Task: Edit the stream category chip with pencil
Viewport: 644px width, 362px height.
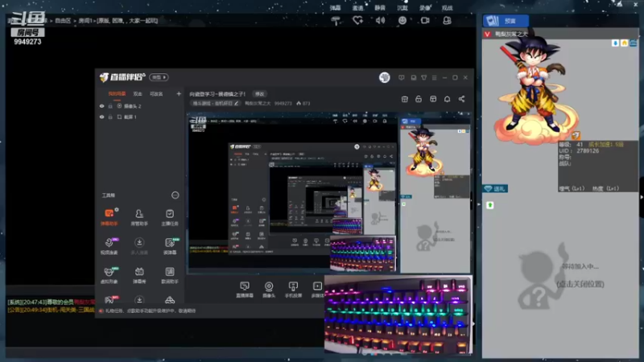Action: [216, 104]
